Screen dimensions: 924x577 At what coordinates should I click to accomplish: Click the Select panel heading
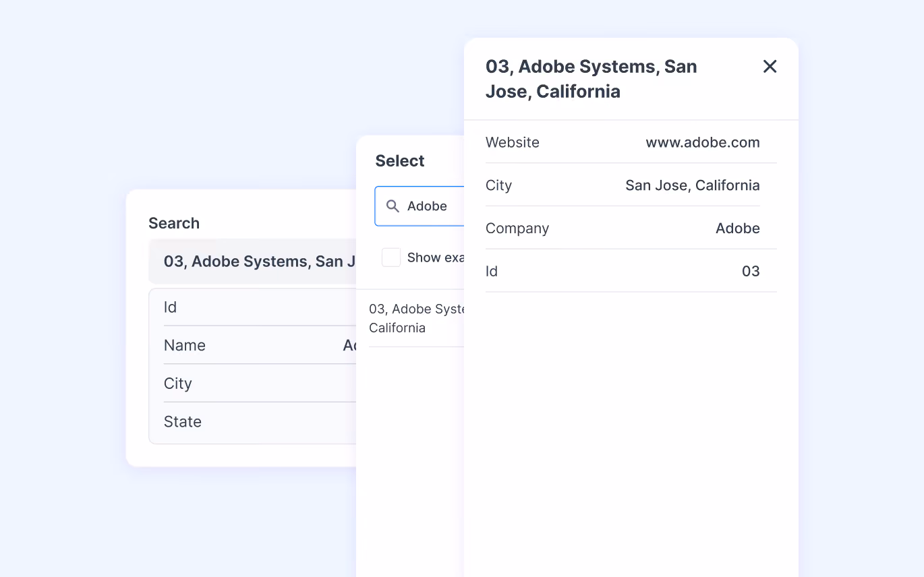tap(400, 161)
